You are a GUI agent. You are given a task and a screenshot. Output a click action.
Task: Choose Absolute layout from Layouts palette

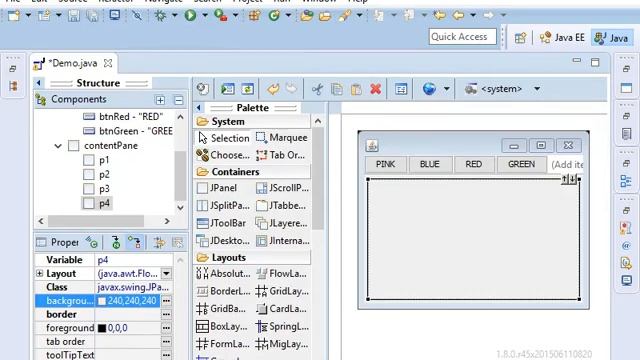pyautogui.click(x=224, y=273)
